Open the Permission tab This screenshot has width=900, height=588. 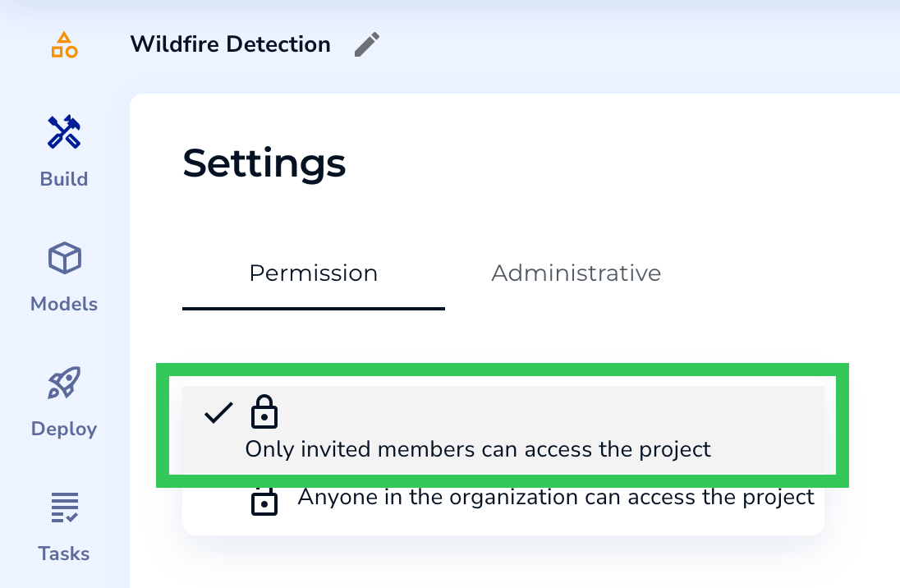(x=313, y=273)
